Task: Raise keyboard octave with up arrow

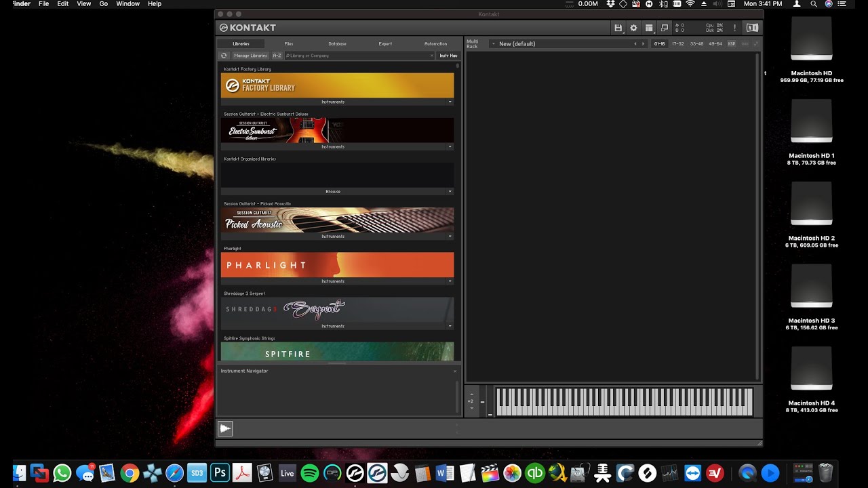Action: [472, 394]
